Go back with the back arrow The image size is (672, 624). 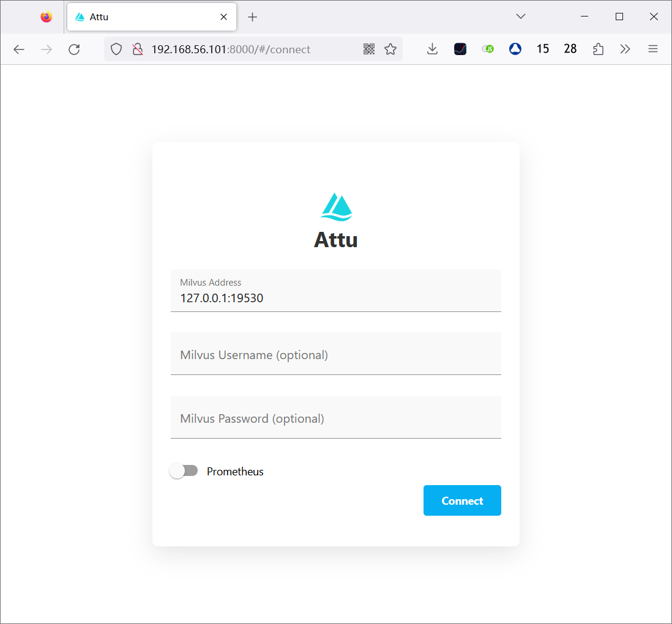tap(19, 50)
